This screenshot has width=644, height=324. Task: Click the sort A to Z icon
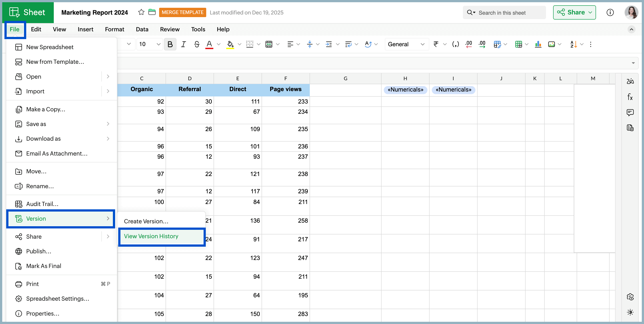(573, 44)
